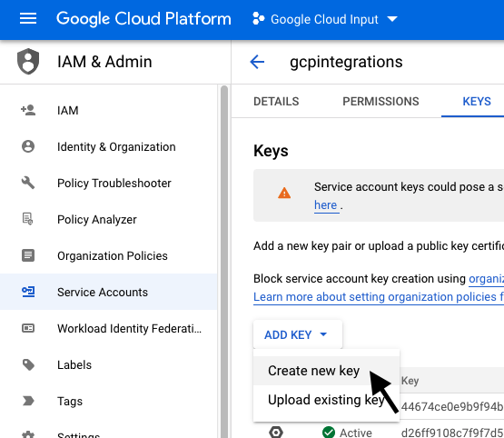
Task: Click the sidebar vertical scrollbar
Action: 224,261
